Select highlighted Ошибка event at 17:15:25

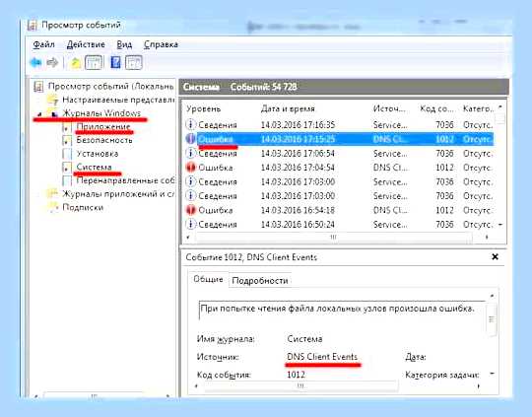(339, 139)
